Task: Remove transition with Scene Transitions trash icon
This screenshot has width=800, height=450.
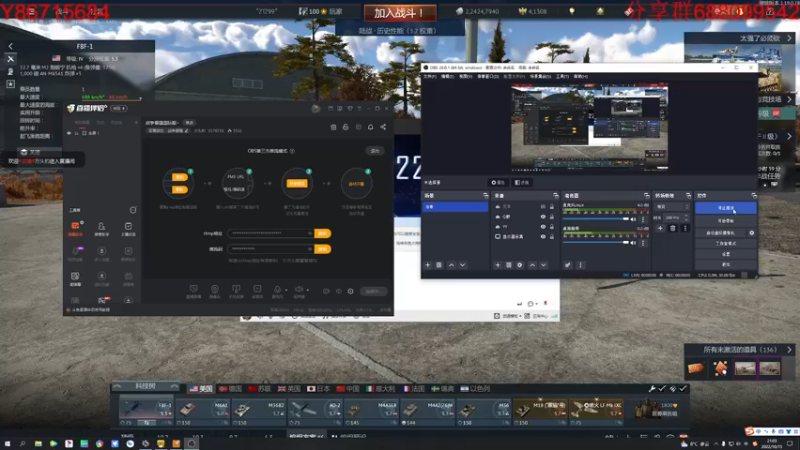Action: click(672, 228)
